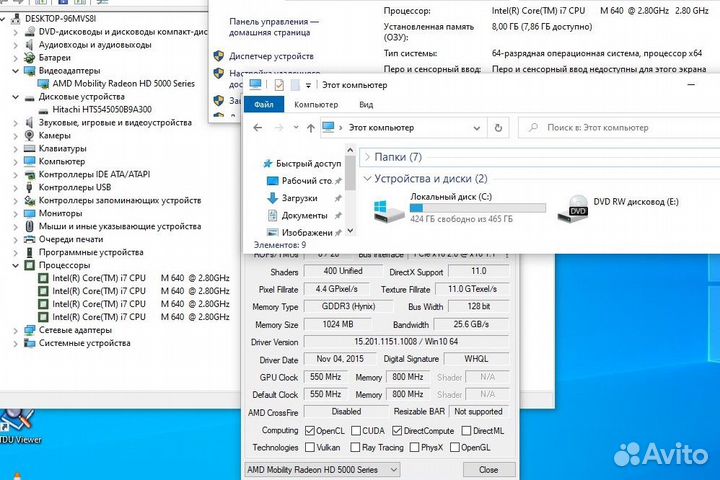
Task: Click the search field for Этот компьютер
Action: pos(620,128)
